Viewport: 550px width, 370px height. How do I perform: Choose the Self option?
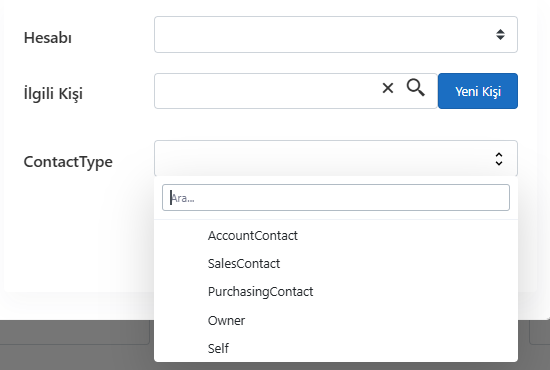pyautogui.click(x=336, y=349)
